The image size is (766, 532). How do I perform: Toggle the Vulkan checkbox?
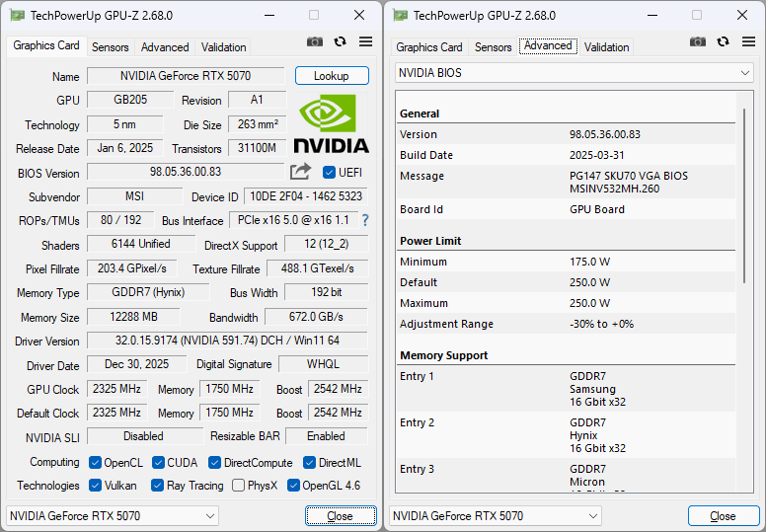click(x=96, y=485)
